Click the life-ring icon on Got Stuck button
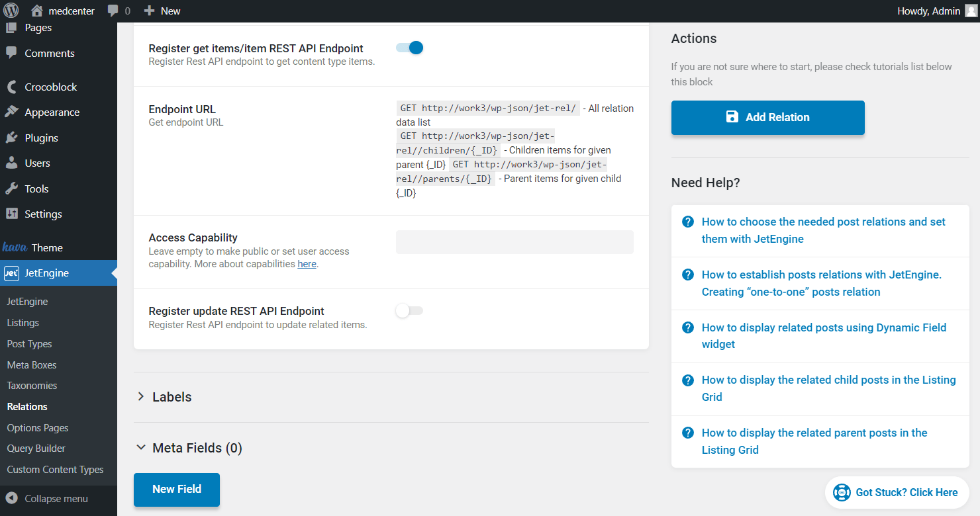Image resolution: width=980 pixels, height=516 pixels. 842,492
